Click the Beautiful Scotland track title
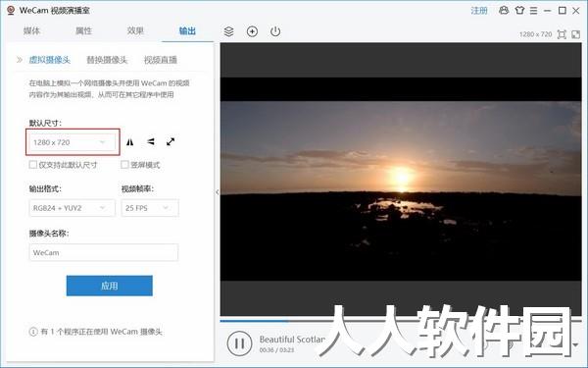Screen dimensions: 588x368 (292, 340)
